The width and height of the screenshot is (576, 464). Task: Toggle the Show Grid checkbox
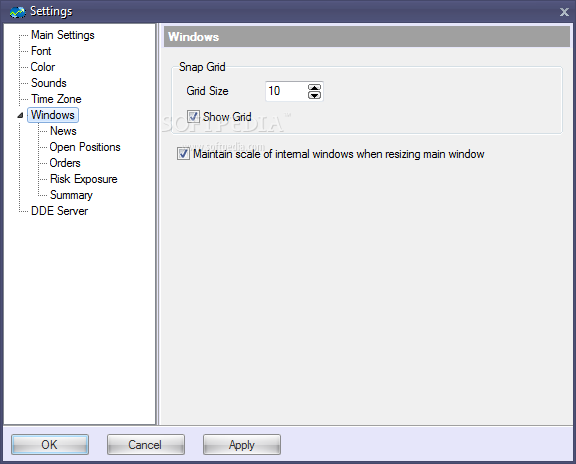(x=193, y=116)
